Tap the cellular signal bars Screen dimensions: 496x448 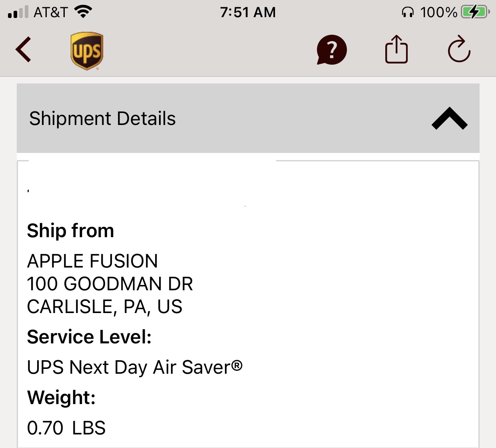(x=18, y=12)
